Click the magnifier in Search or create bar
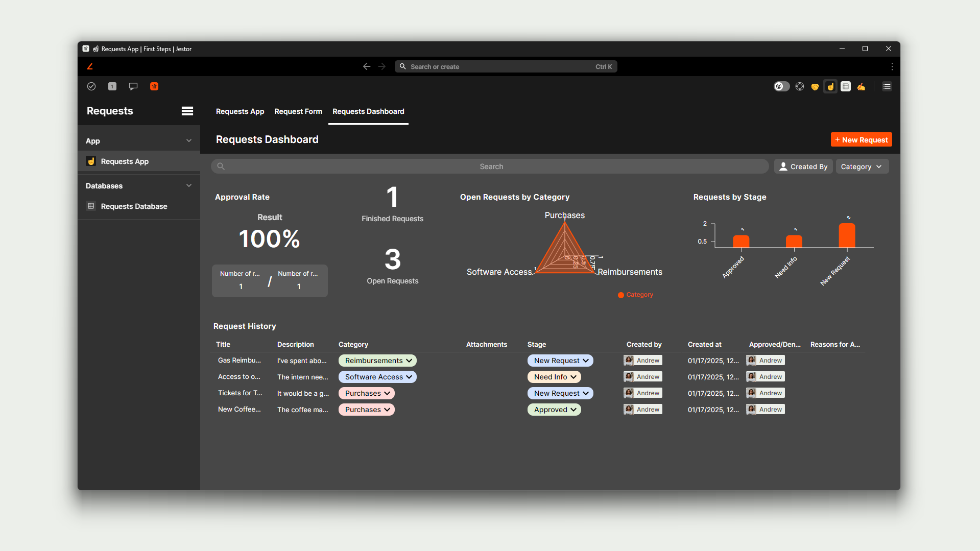The image size is (980, 551). [403, 66]
